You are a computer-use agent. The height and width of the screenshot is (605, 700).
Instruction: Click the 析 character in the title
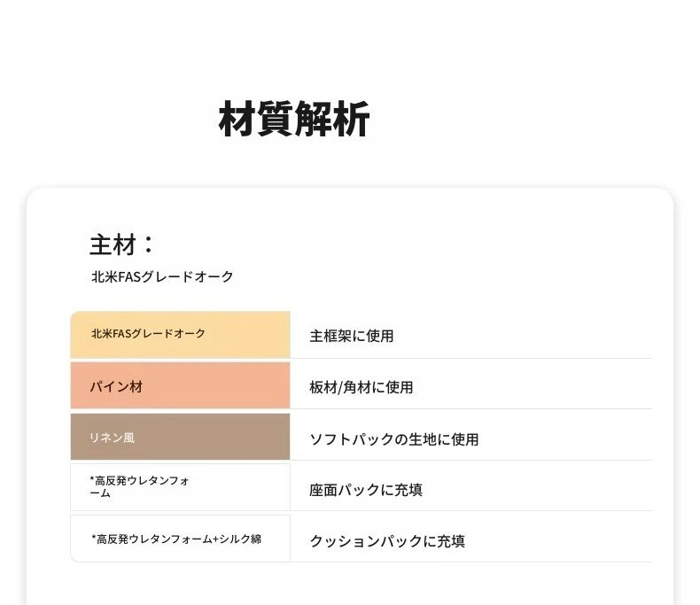click(352, 120)
